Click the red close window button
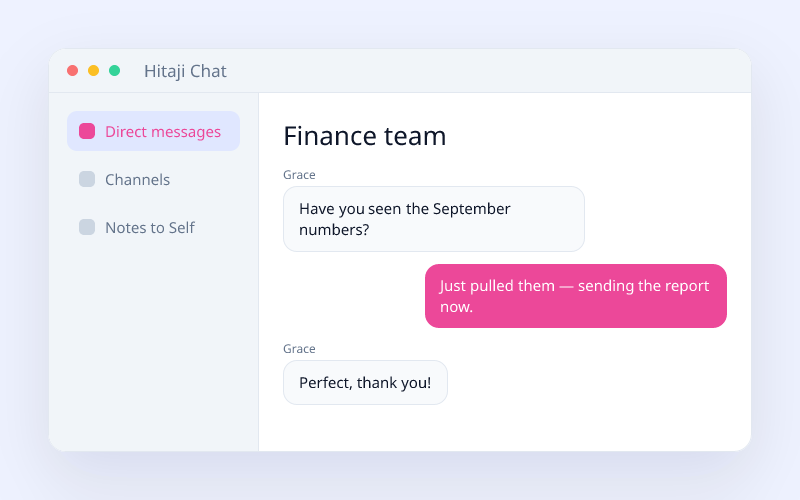This screenshot has width=800, height=500. point(72,70)
